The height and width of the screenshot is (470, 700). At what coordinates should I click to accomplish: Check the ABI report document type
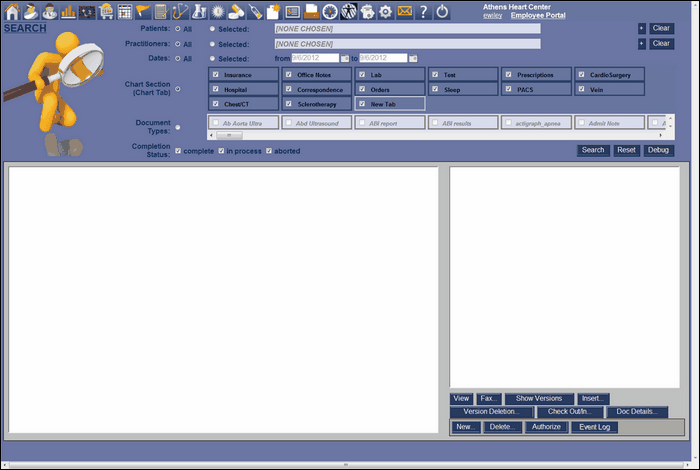pos(362,122)
